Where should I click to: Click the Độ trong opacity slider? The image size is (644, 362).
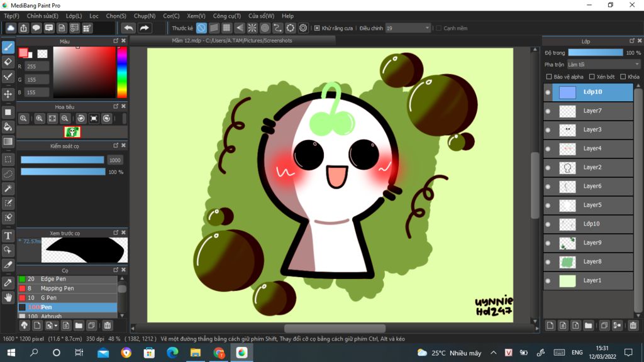pyautogui.click(x=596, y=53)
